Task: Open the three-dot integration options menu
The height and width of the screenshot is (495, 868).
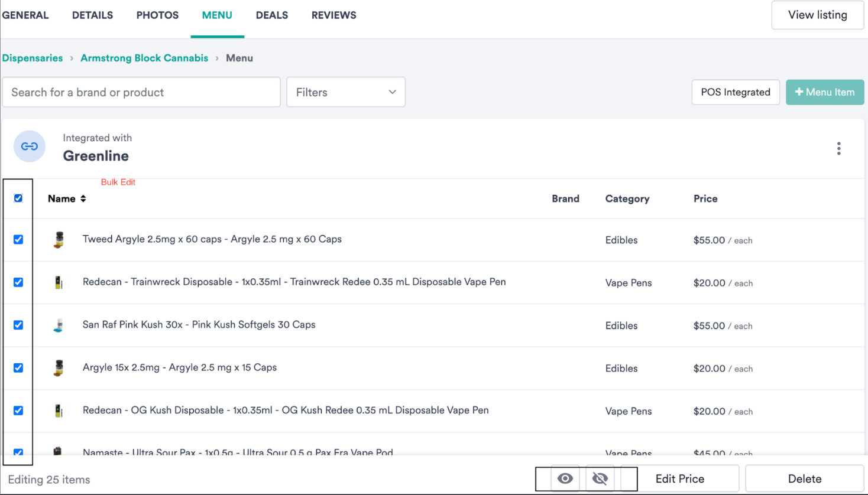Action: pos(838,148)
